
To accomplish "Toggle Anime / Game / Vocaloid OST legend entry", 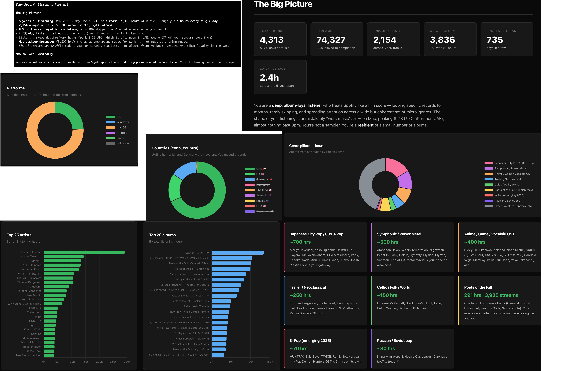I will (508, 174).
